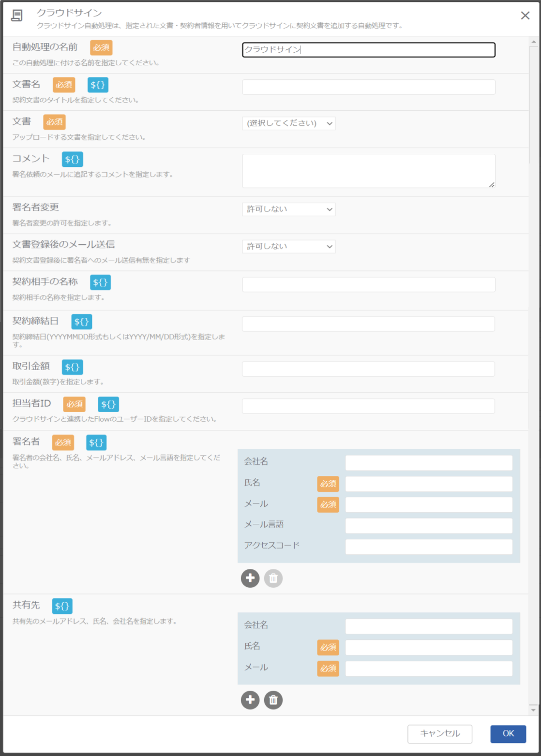
Task: Click the クラウドサイン document icon in the header
Action: (x=17, y=15)
